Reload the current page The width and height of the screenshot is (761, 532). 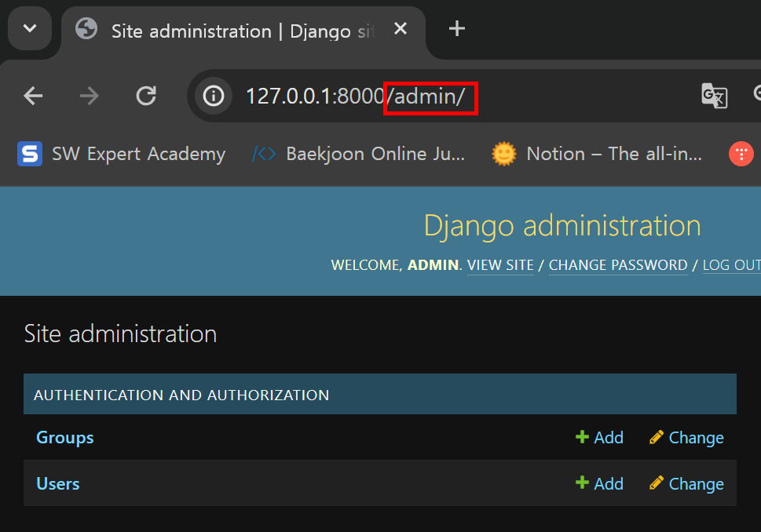pos(146,96)
